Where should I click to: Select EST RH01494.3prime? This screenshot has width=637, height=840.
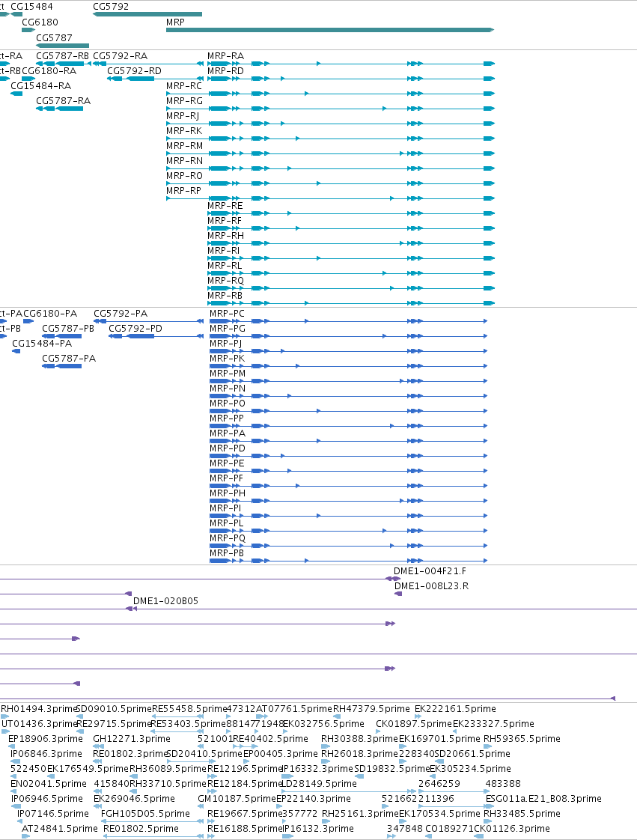(39, 709)
